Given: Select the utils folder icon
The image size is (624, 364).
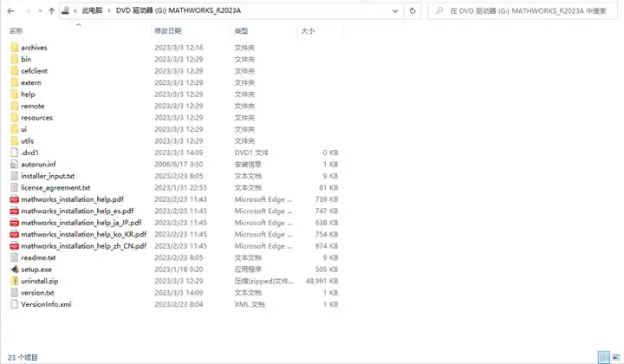Looking at the screenshot, I should click(x=15, y=140).
